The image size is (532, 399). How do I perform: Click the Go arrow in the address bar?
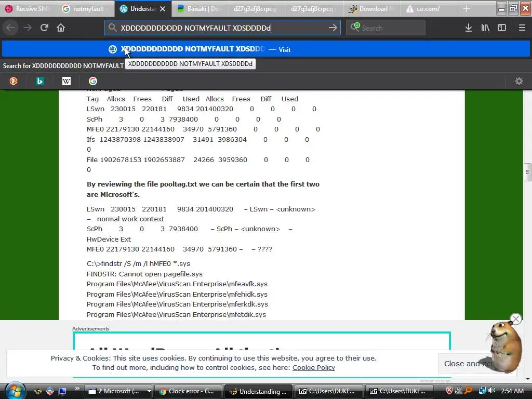point(333,28)
